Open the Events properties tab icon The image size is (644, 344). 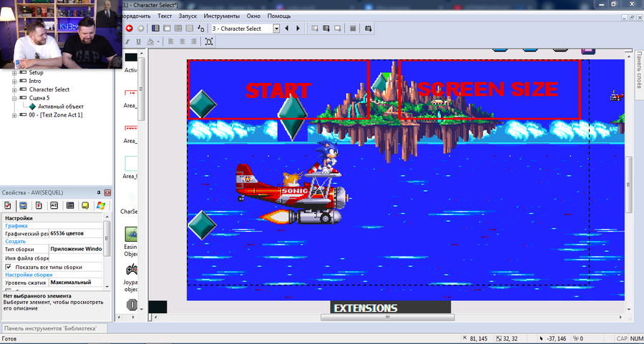tap(70, 205)
